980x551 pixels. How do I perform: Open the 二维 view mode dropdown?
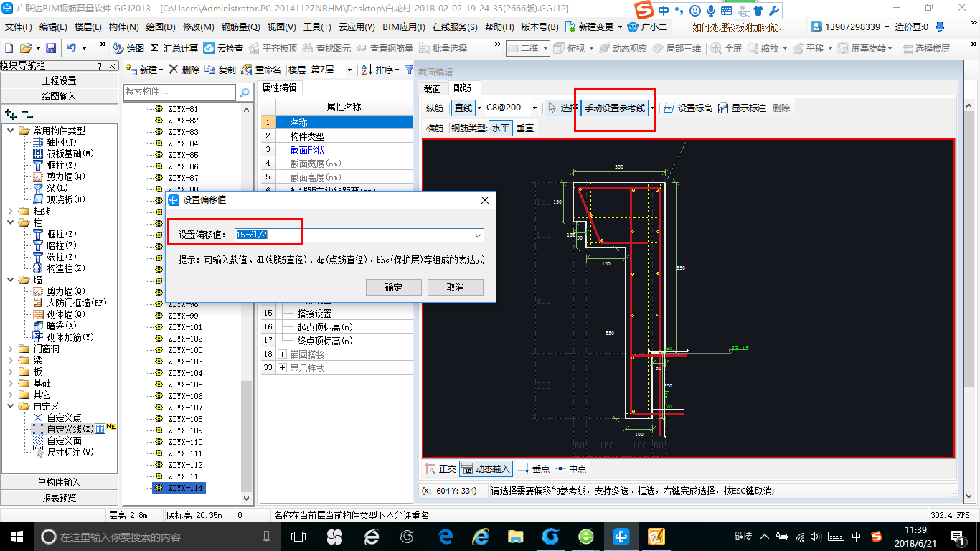[545, 48]
